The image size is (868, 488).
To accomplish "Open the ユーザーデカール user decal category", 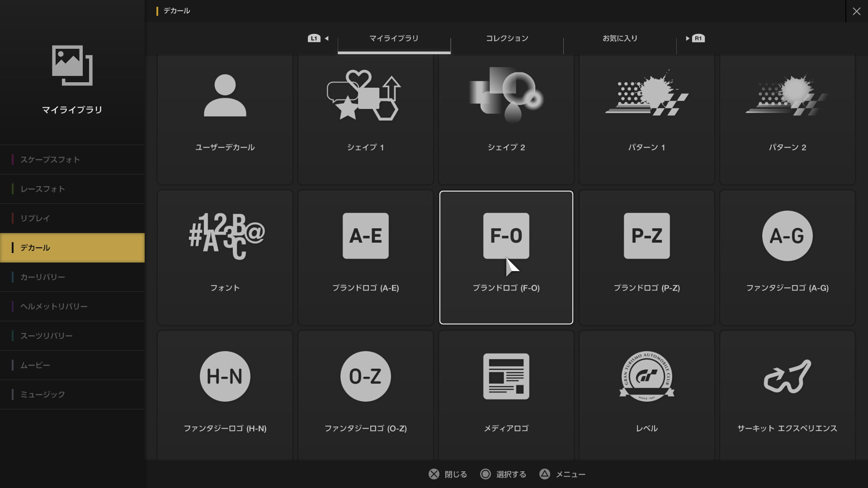I will (225, 118).
